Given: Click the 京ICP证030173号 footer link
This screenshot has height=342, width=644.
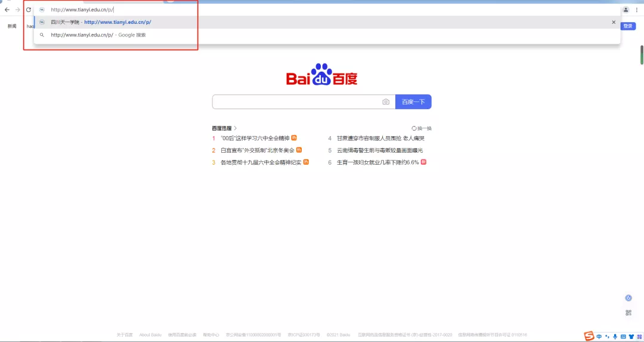Looking at the screenshot, I should pos(304,335).
